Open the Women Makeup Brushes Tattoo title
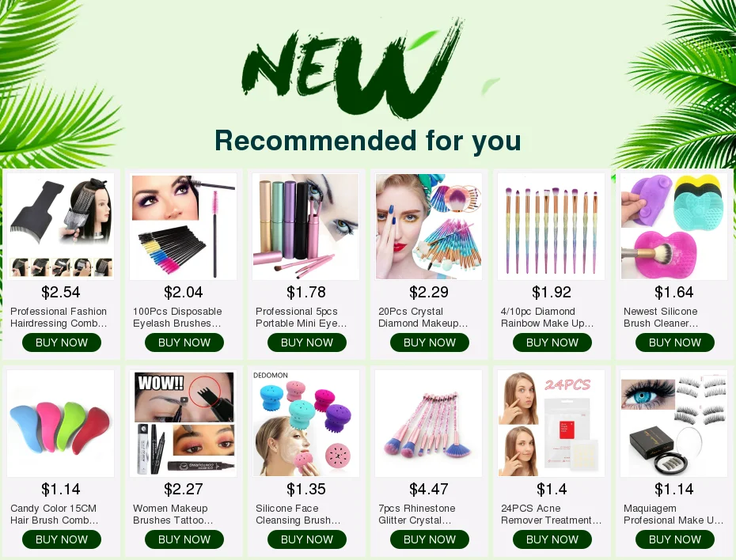 pyautogui.click(x=173, y=514)
